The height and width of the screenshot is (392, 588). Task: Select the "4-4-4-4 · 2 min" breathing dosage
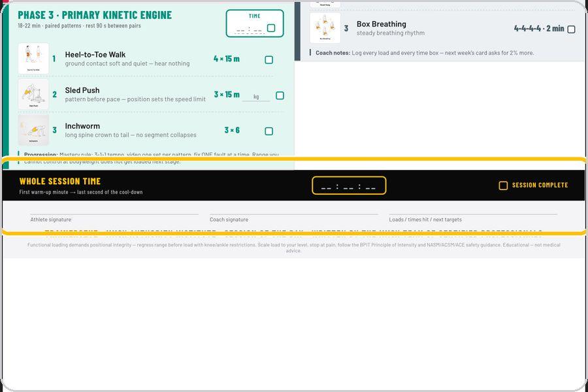pos(539,29)
